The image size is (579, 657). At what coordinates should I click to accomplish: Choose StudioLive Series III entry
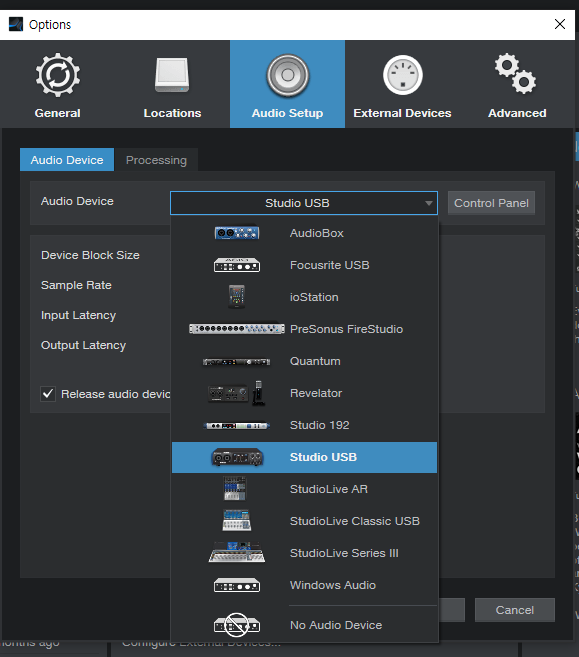click(304, 553)
